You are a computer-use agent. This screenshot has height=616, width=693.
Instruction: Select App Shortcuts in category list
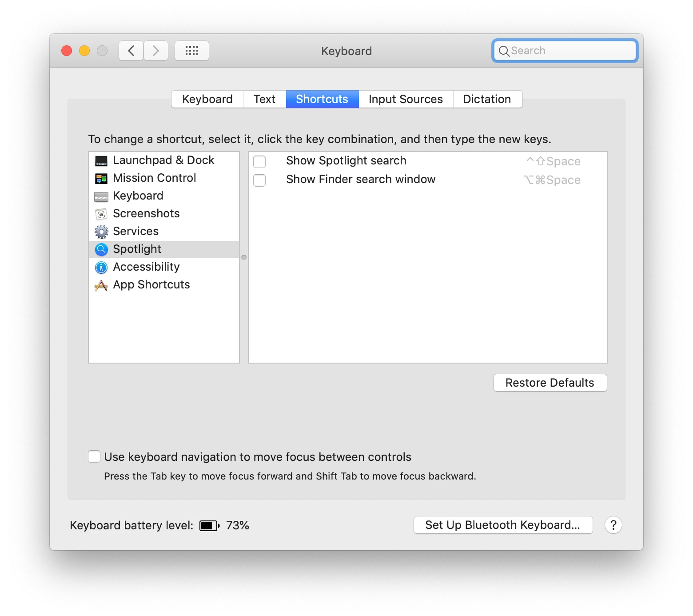point(164,285)
